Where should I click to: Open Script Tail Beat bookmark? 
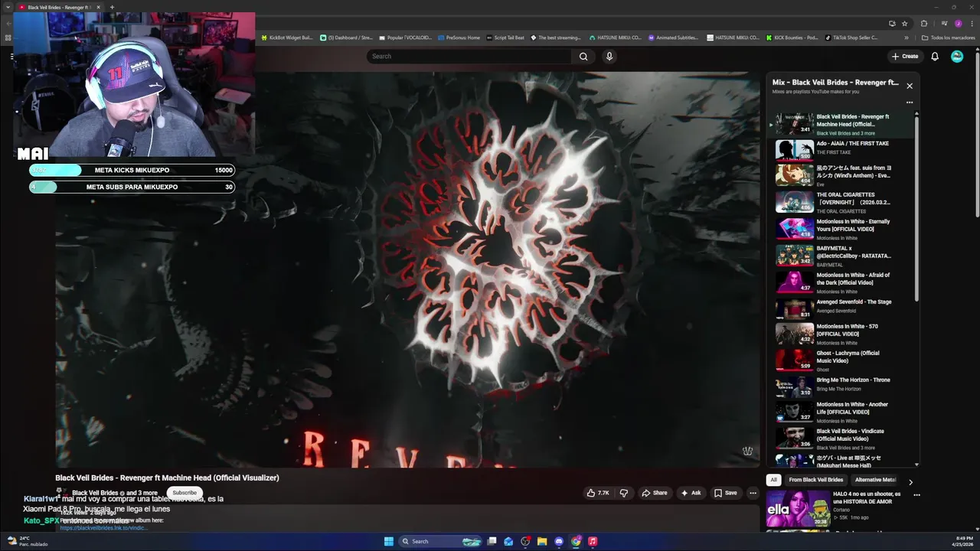506,37
